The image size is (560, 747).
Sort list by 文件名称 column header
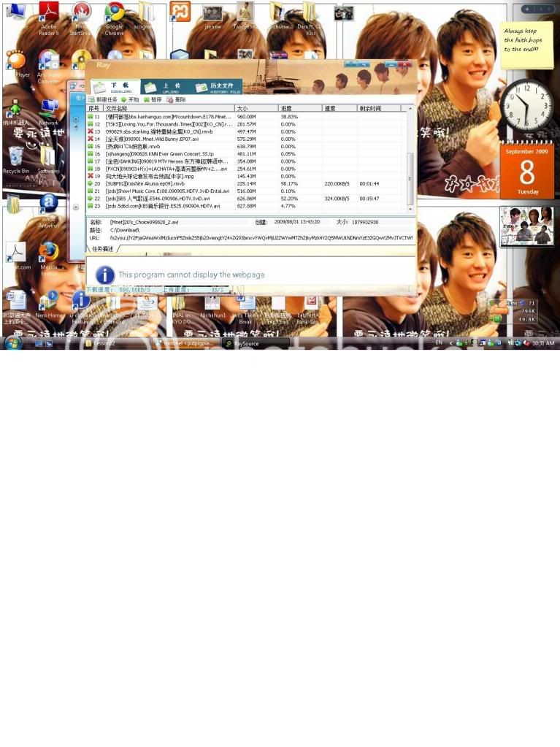168,108
